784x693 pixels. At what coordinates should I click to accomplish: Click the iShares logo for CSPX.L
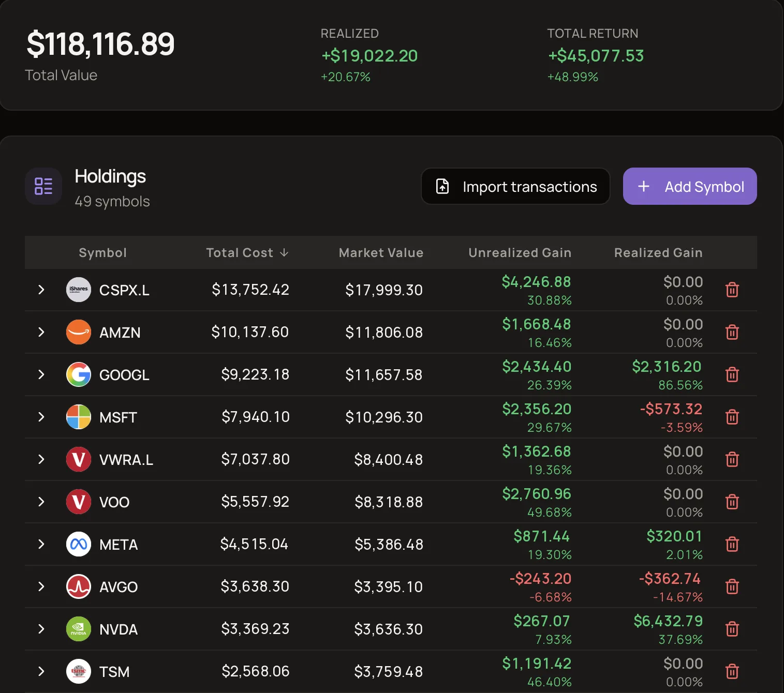coord(79,290)
